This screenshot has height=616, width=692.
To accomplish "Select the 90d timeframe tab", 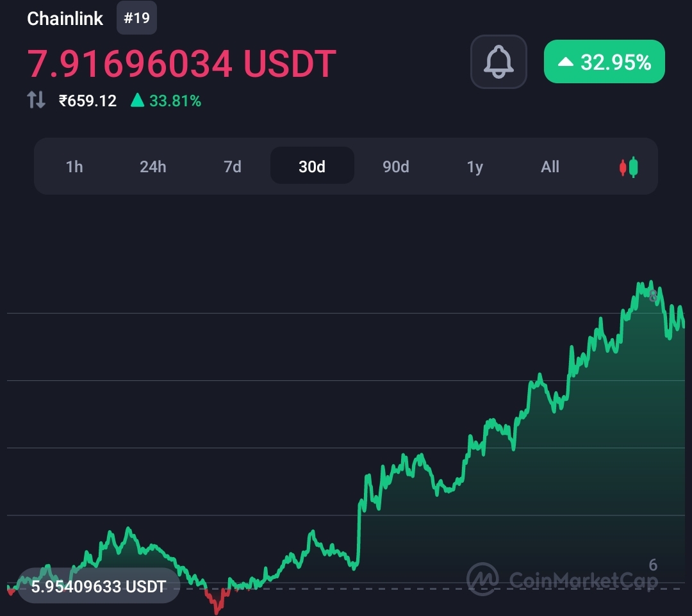I will click(x=396, y=166).
